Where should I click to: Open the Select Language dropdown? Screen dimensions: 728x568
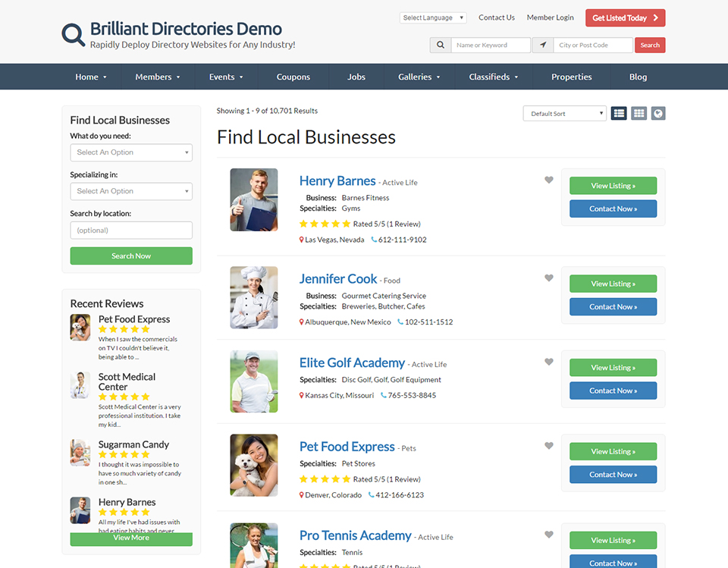(433, 17)
